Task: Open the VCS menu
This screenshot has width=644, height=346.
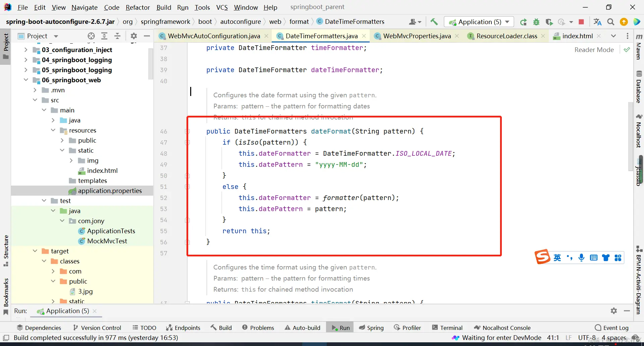Action: pyautogui.click(x=222, y=7)
